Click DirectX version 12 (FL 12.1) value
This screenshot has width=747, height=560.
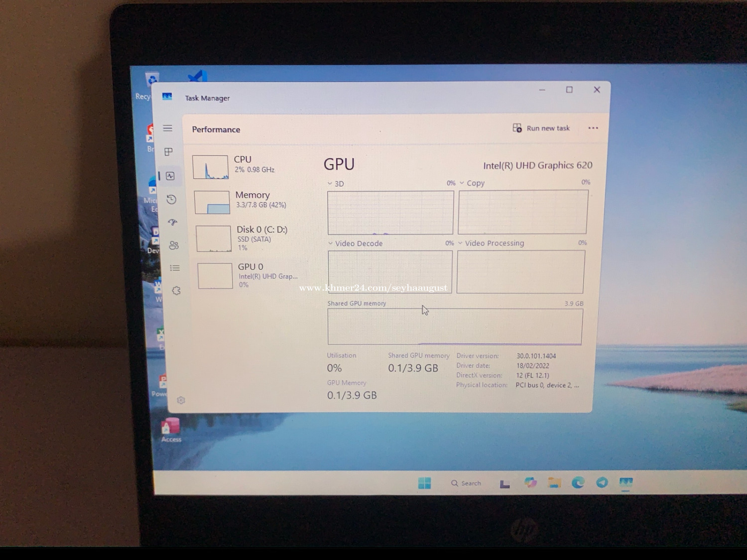[532, 375]
